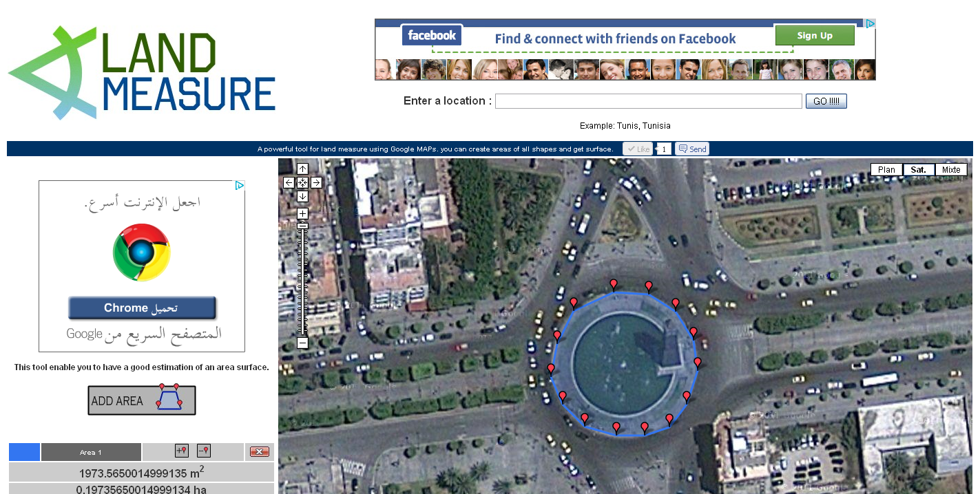Image resolution: width=980 pixels, height=494 pixels.
Task: Click the AdChoices icon on the Facebook banner
Action: [x=870, y=23]
